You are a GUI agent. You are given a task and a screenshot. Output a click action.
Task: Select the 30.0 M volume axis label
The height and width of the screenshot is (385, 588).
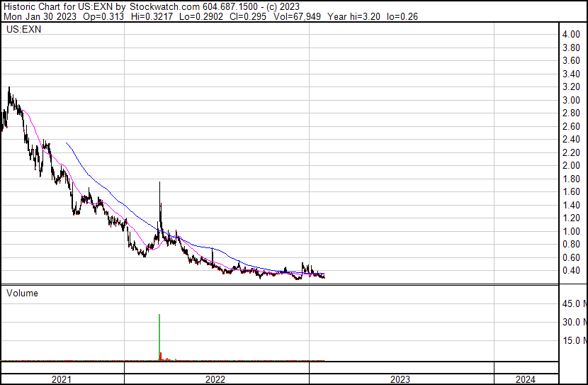coord(574,322)
